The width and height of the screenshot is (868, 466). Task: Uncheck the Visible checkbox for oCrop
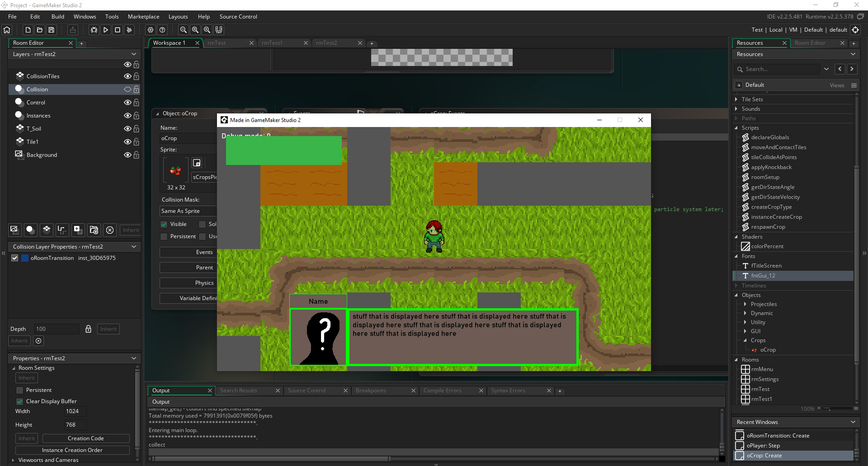pos(164,224)
